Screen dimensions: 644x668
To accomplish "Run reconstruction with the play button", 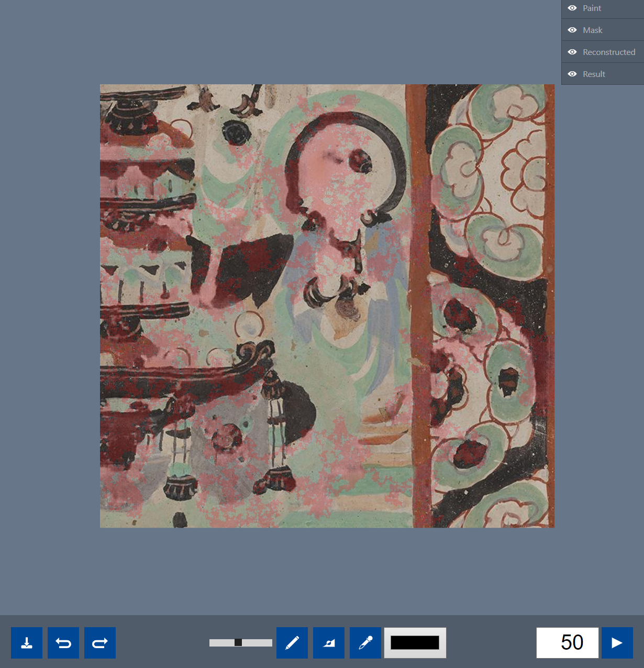I will [x=617, y=643].
